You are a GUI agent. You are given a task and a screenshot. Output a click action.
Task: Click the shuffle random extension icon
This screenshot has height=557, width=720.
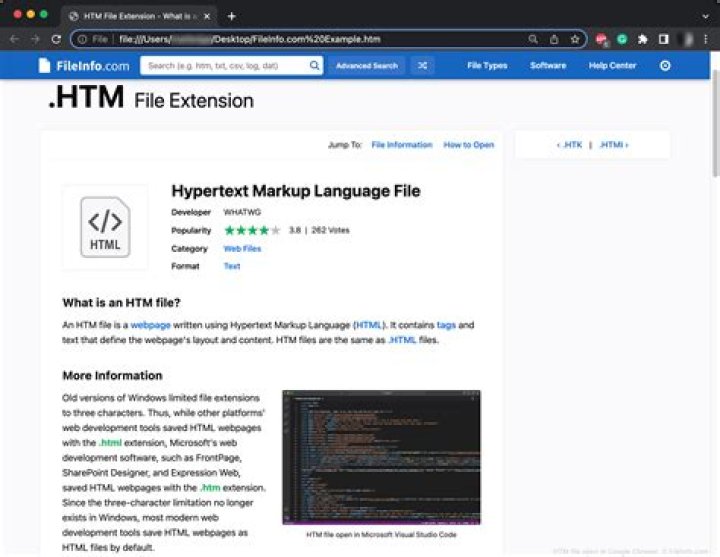click(x=423, y=66)
